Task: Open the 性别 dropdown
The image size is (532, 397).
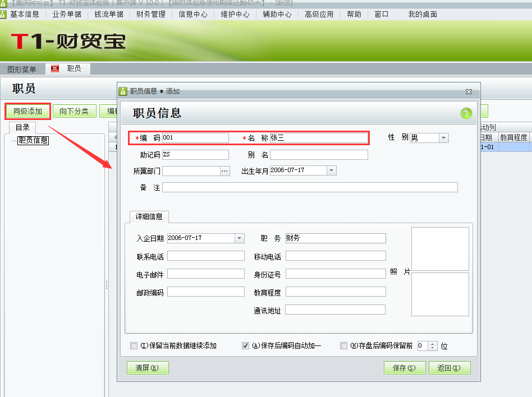Action: tap(444, 137)
